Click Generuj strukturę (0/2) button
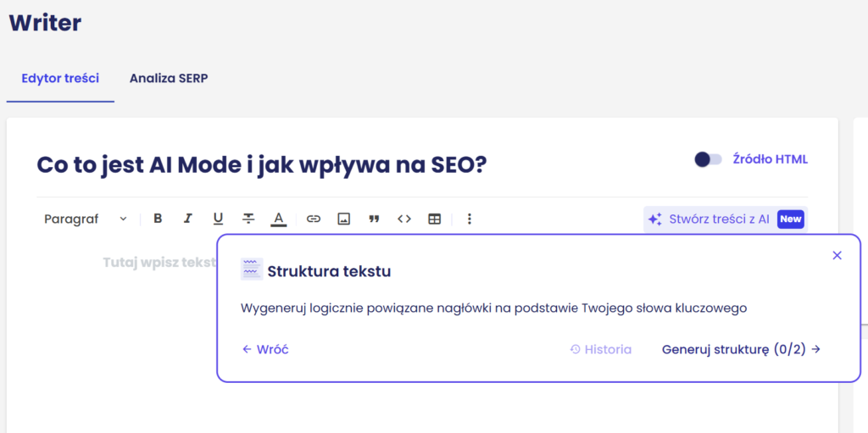The height and width of the screenshot is (433, 868). click(x=741, y=349)
